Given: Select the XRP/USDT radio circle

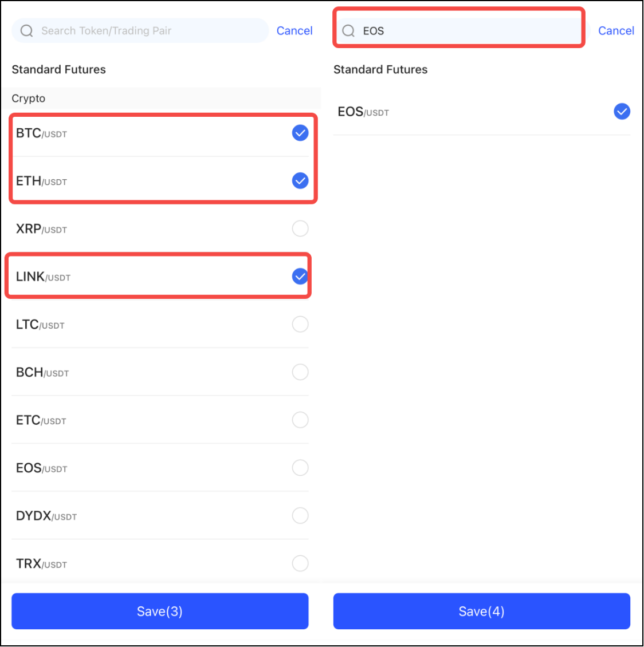Looking at the screenshot, I should 300,229.
